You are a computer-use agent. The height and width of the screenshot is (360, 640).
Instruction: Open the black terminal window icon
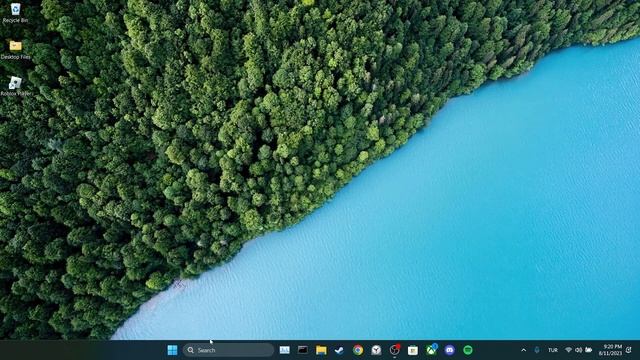303,350
